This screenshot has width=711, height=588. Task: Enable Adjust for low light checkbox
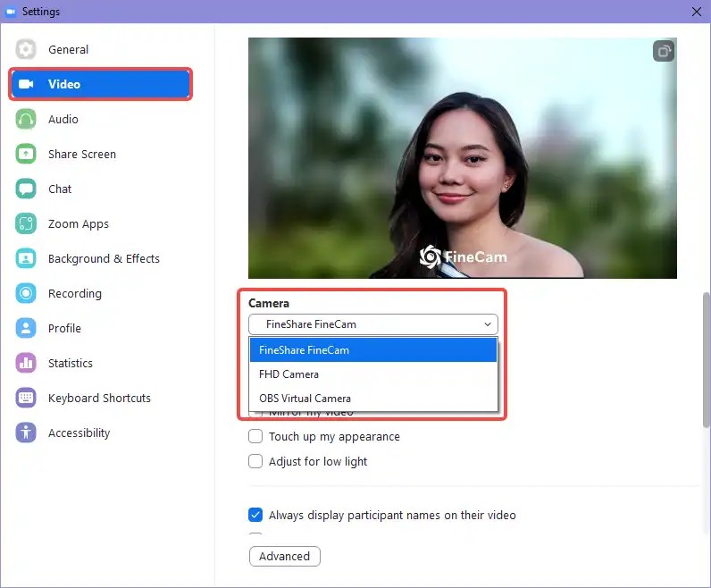(x=255, y=461)
